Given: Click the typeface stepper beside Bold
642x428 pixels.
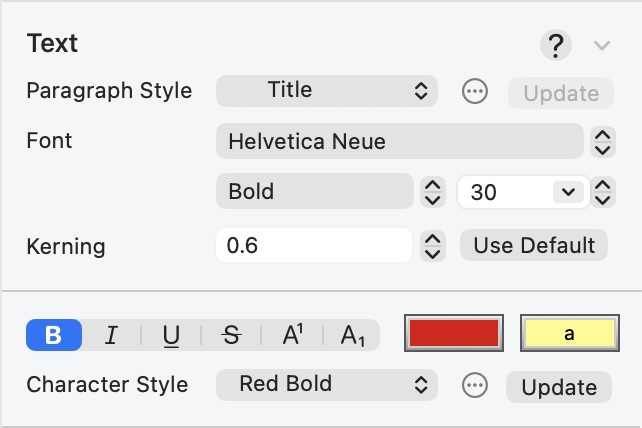Looking at the screenshot, I should point(433,192).
